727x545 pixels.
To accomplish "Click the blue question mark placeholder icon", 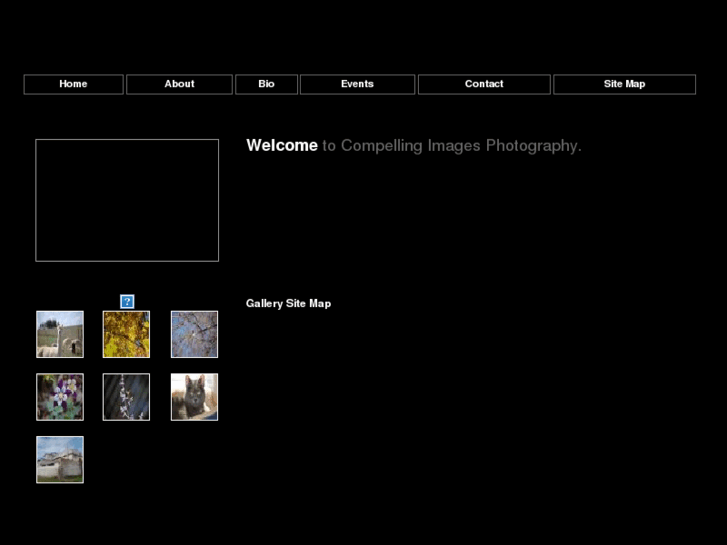I will [x=127, y=301].
